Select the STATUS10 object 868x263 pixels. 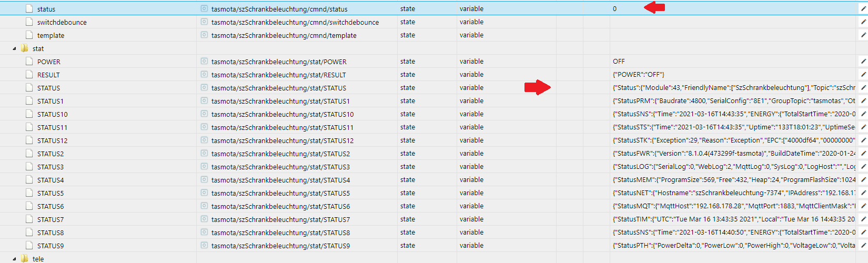pyautogui.click(x=53, y=114)
